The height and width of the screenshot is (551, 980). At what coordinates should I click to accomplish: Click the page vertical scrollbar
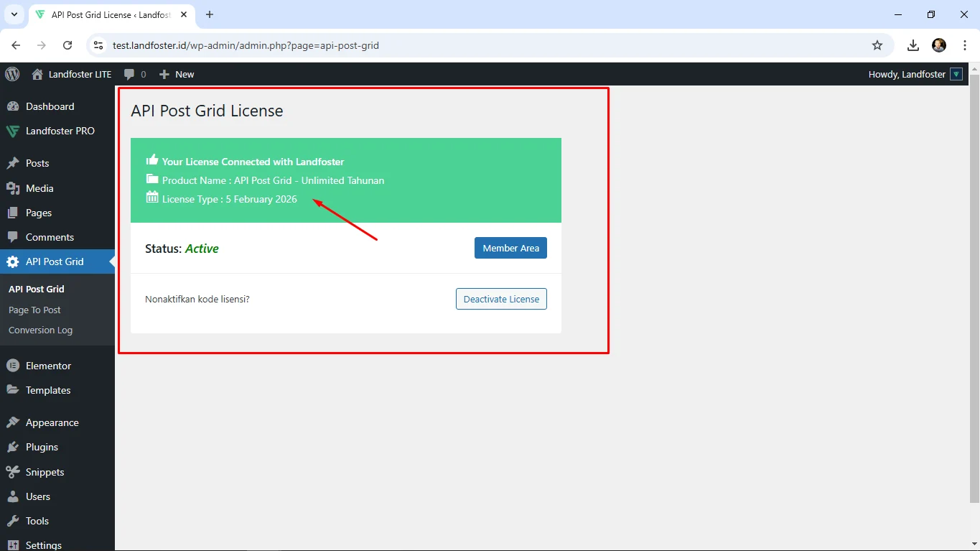tap(974, 287)
